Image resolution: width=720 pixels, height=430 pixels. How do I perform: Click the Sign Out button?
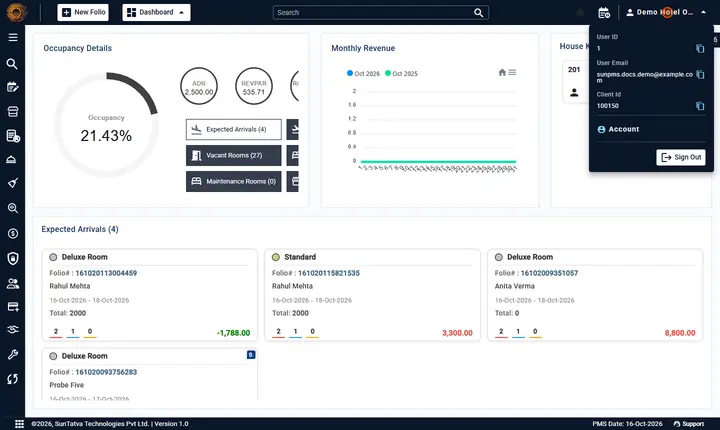point(681,157)
